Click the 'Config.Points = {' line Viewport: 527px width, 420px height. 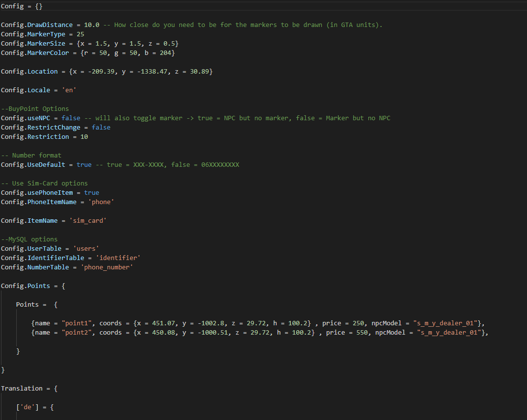point(33,286)
